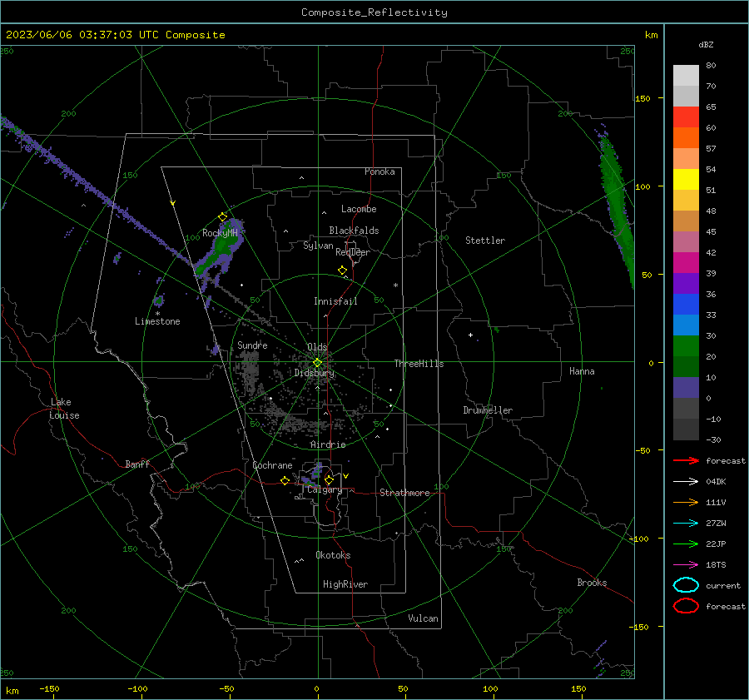Select the Sundre town label
Screen dimensions: 749x700
252,345
